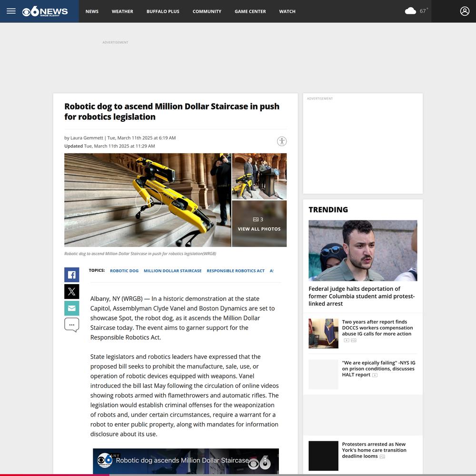Open the News menu item

tap(92, 11)
